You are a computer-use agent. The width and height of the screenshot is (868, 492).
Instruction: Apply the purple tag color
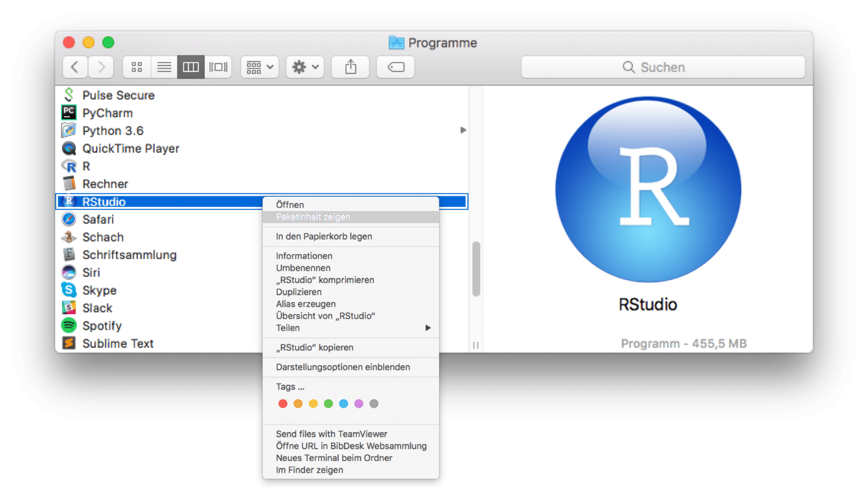click(x=359, y=404)
